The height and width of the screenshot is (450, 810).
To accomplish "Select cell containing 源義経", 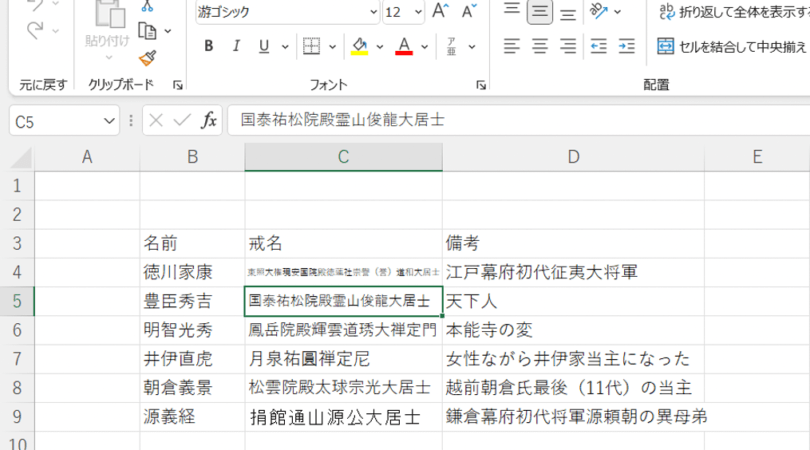I will [192, 417].
